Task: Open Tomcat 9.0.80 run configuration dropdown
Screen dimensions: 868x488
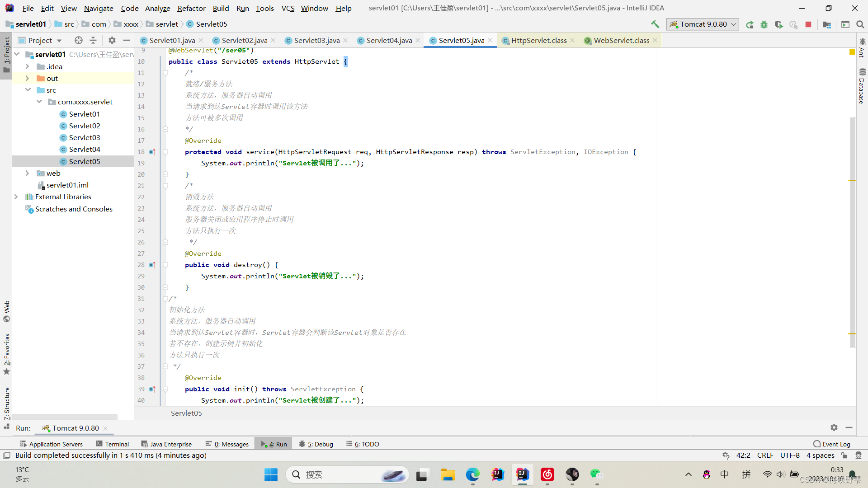Action: (703, 24)
